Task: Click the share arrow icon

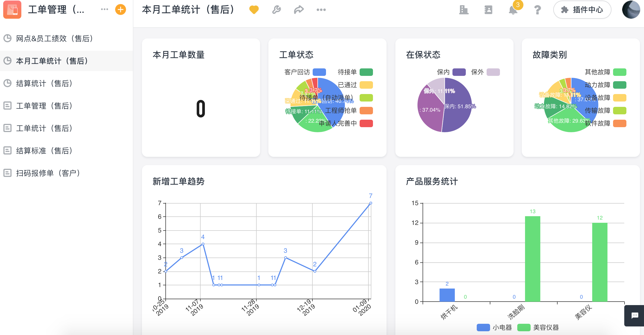Action: coord(299,10)
